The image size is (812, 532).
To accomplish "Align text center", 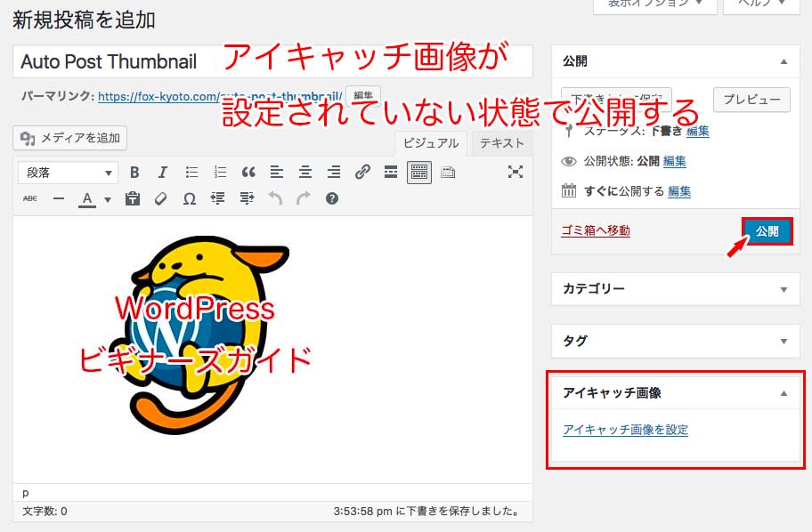I will (x=305, y=173).
